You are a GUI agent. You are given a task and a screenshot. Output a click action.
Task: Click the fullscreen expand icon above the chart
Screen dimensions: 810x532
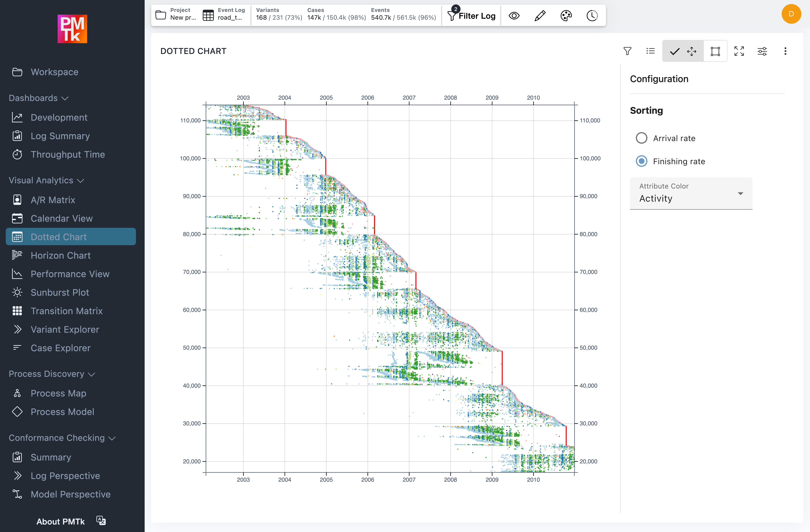point(739,51)
